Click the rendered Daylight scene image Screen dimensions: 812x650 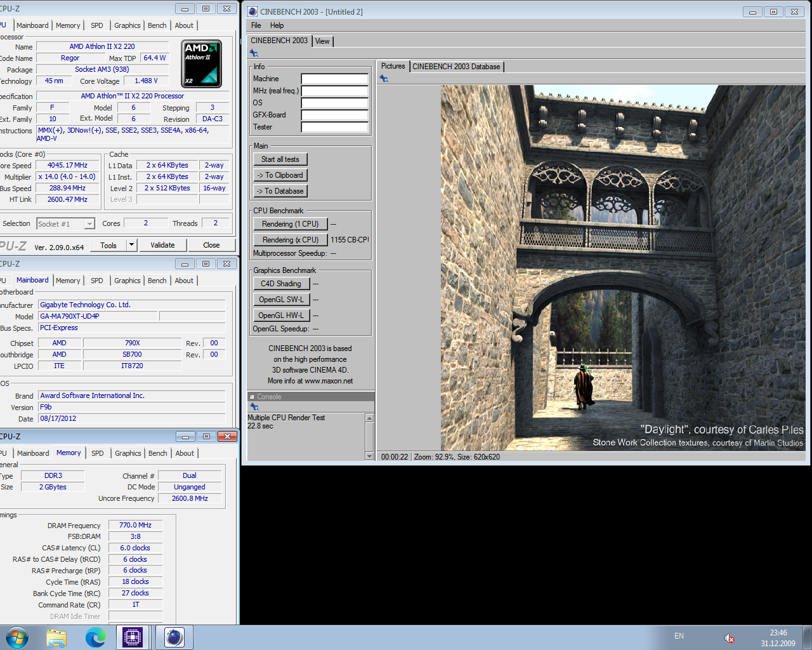[623, 268]
